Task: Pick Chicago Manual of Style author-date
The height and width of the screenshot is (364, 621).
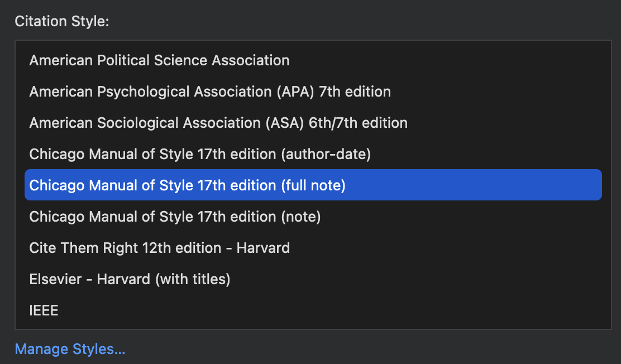Action: (x=200, y=154)
